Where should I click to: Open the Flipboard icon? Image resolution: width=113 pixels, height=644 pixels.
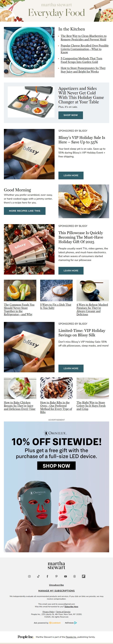(84, 576)
